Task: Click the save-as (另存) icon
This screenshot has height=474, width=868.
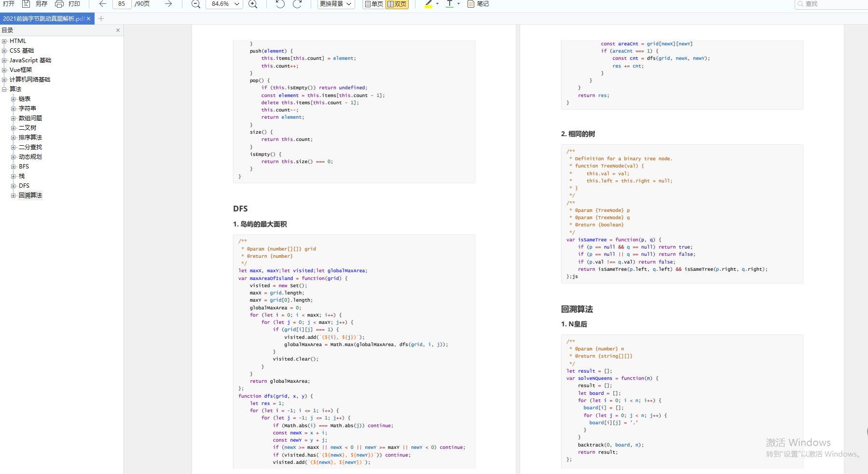Action: (x=27, y=4)
